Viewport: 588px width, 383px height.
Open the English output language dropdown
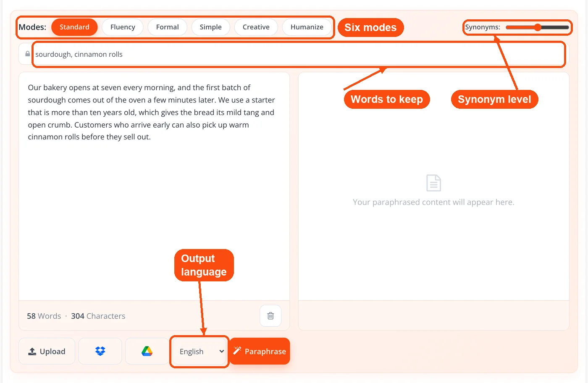(200, 352)
